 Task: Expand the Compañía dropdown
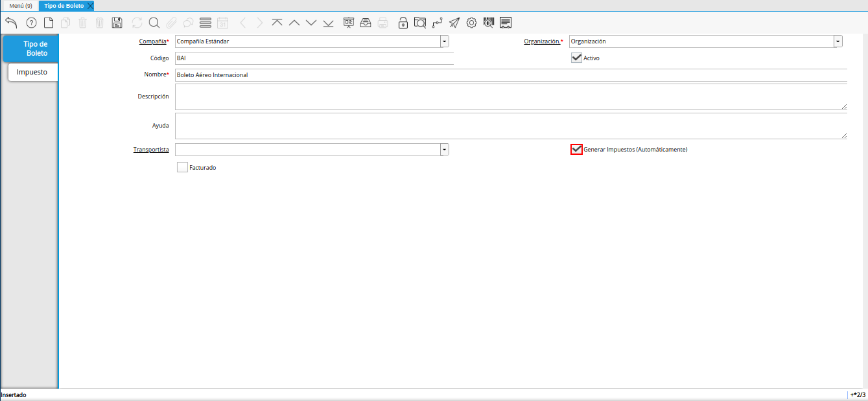tap(444, 41)
